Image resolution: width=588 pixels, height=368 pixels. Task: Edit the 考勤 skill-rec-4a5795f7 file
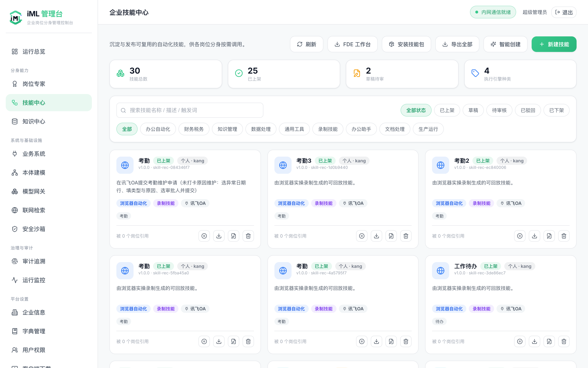click(x=391, y=341)
